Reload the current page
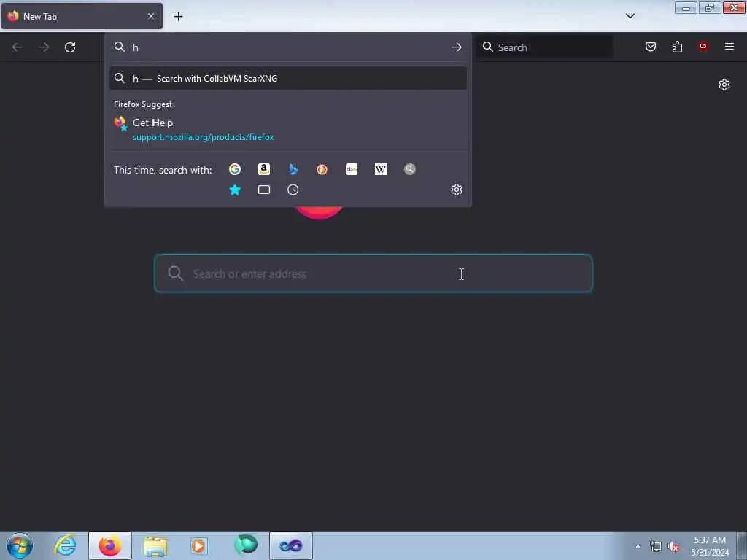The height and width of the screenshot is (560, 747). [70, 47]
